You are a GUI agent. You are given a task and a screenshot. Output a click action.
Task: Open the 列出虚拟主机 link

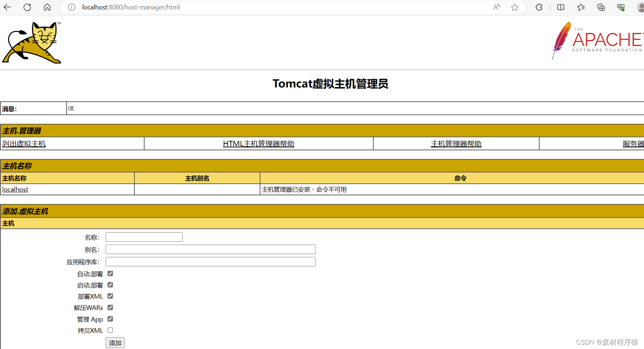24,143
